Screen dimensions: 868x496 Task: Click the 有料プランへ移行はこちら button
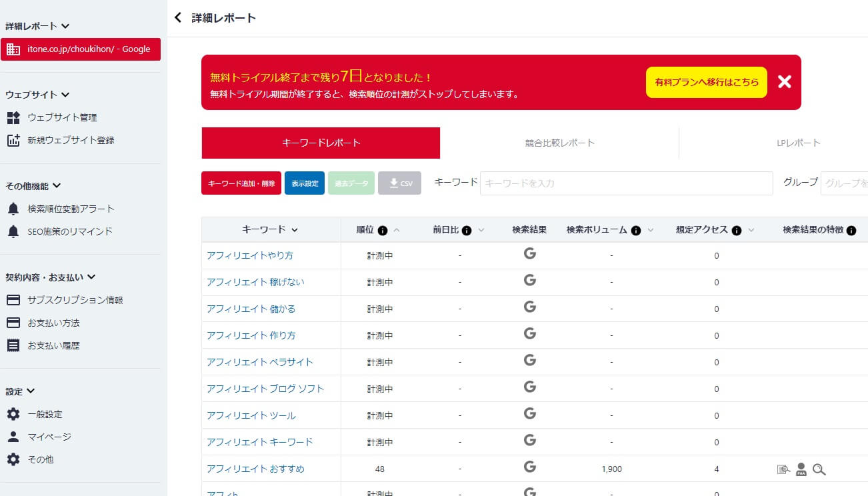pyautogui.click(x=707, y=82)
